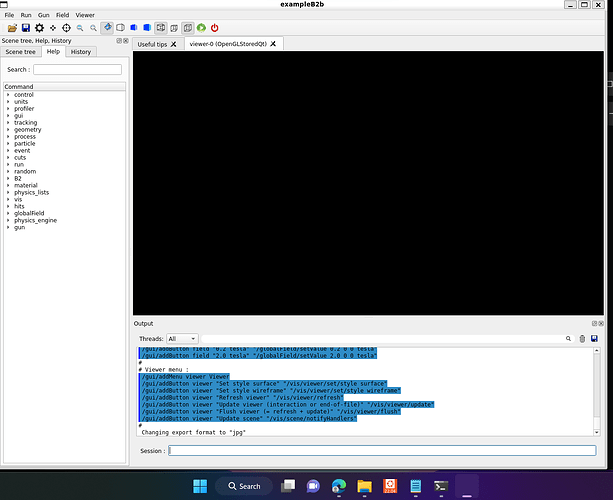Image resolution: width=613 pixels, height=500 pixels.
Task: Switch to the Scene tree tab
Action: 20,52
